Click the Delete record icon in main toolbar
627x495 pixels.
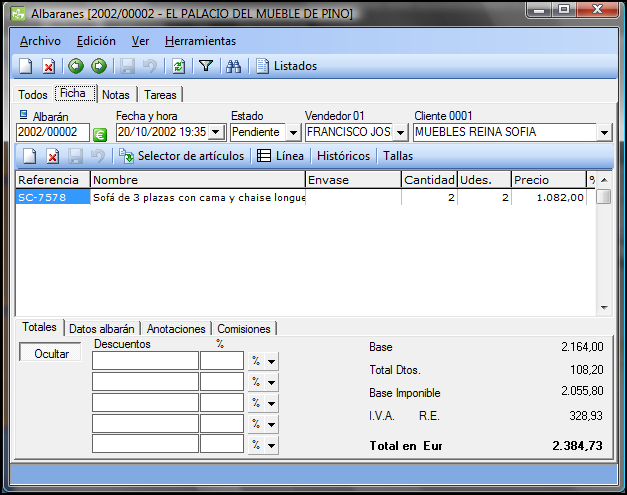click(x=49, y=66)
